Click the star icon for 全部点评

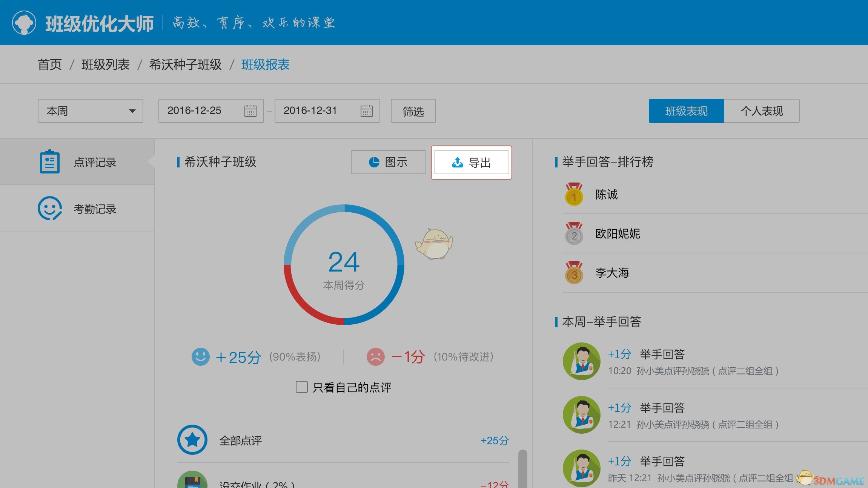192,440
